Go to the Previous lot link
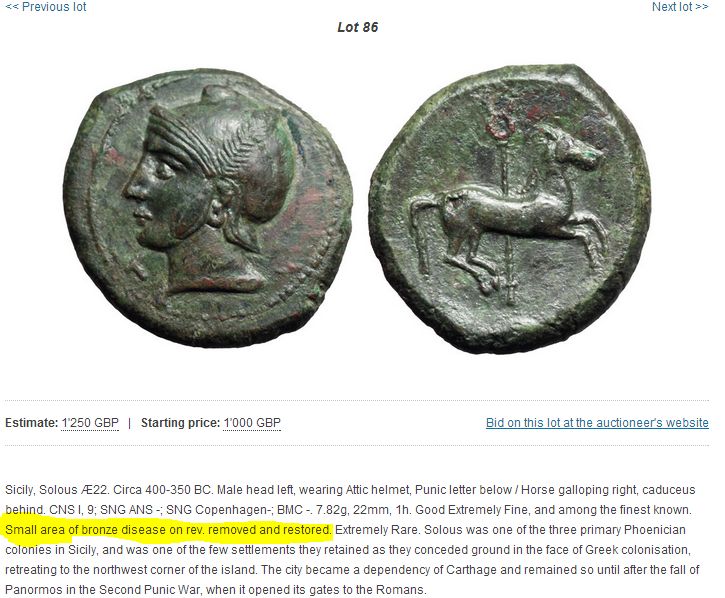 pyautogui.click(x=46, y=7)
